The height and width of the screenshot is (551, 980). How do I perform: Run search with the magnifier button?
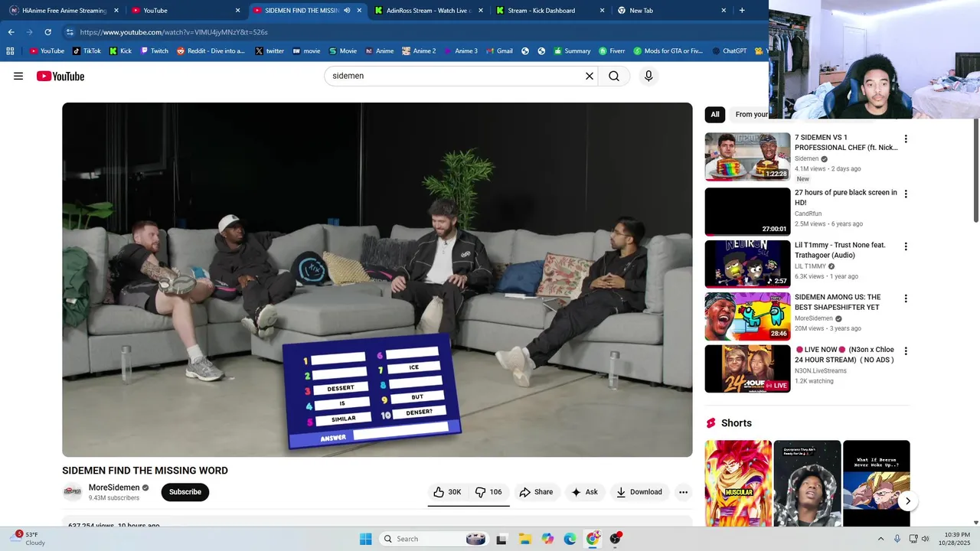[x=614, y=76]
